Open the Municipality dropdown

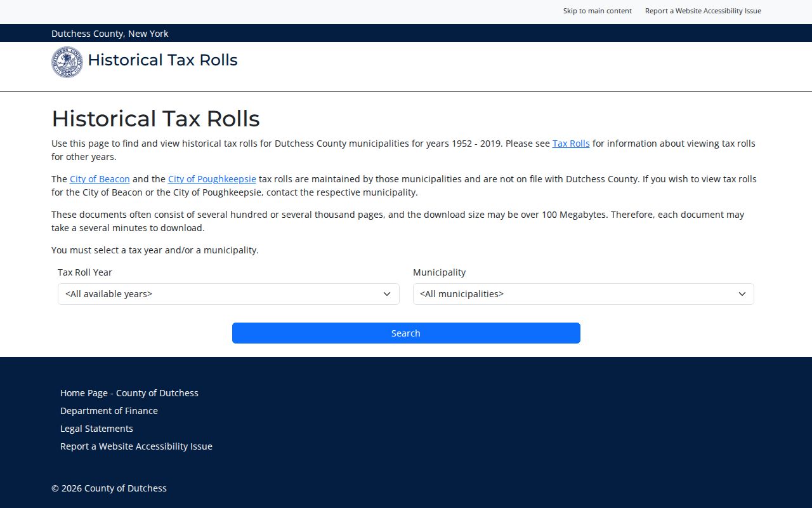583,294
